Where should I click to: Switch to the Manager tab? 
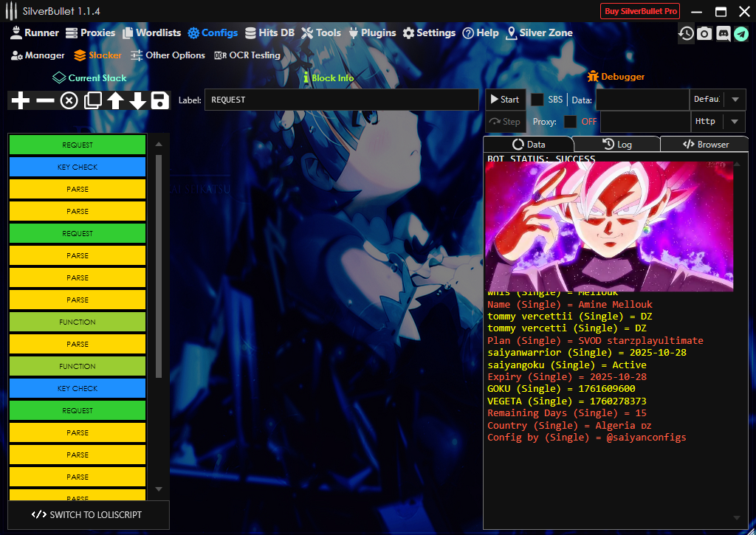[38, 55]
